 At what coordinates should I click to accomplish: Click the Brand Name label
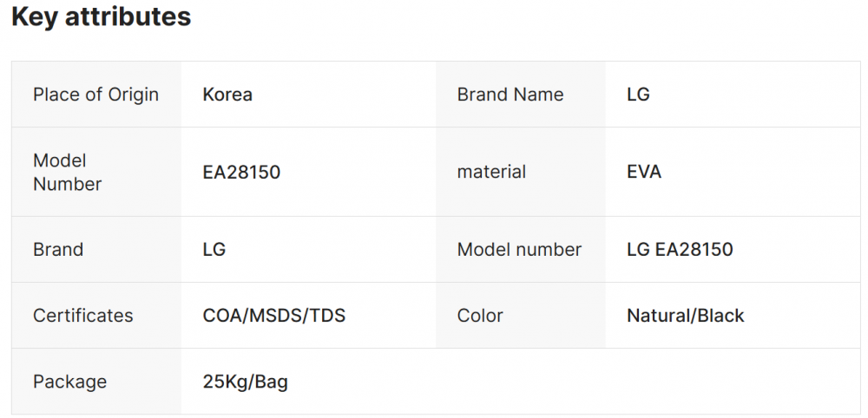click(x=510, y=95)
